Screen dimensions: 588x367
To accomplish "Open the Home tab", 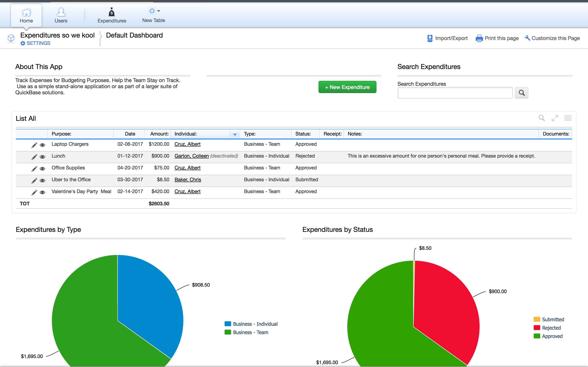I will coord(26,15).
